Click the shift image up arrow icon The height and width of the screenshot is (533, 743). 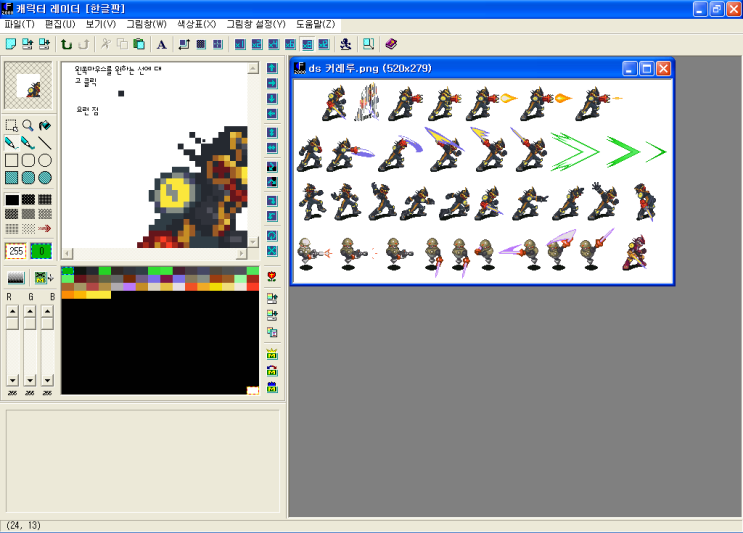(272, 68)
